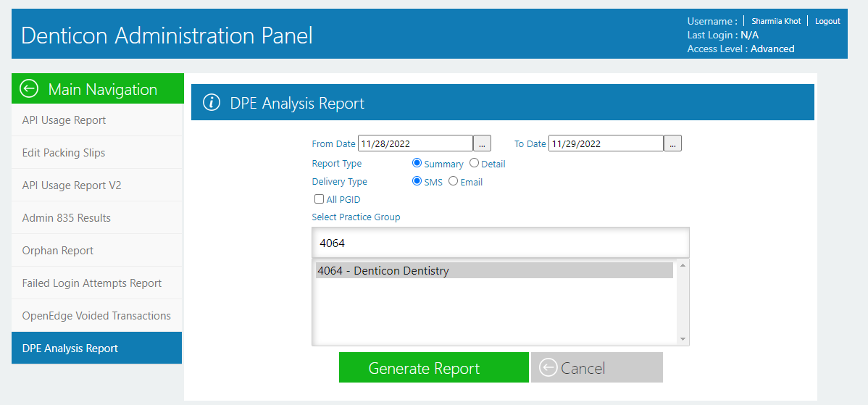Image resolution: width=868 pixels, height=405 pixels.
Task: Click the practice list scrollbar up arrow
Action: 683,266
